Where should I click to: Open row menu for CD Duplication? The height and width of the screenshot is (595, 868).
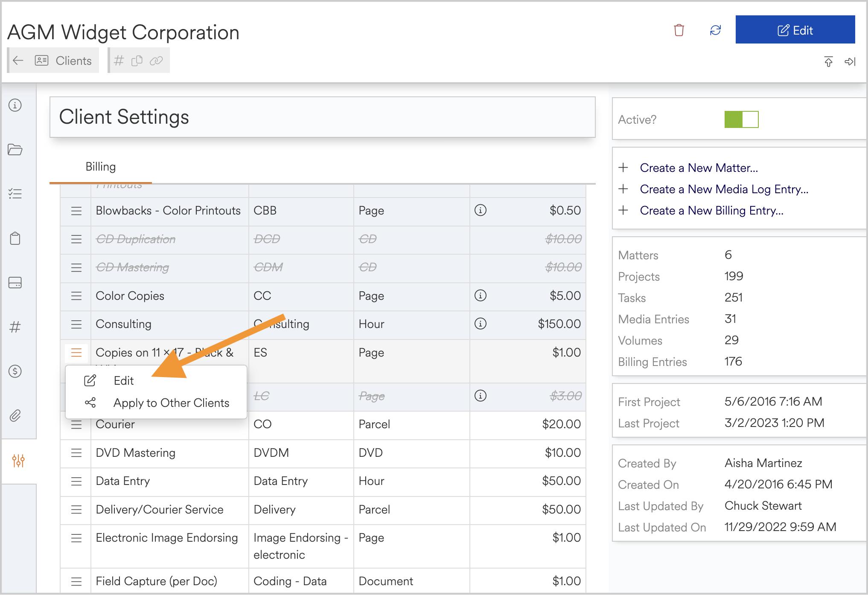tap(76, 239)
